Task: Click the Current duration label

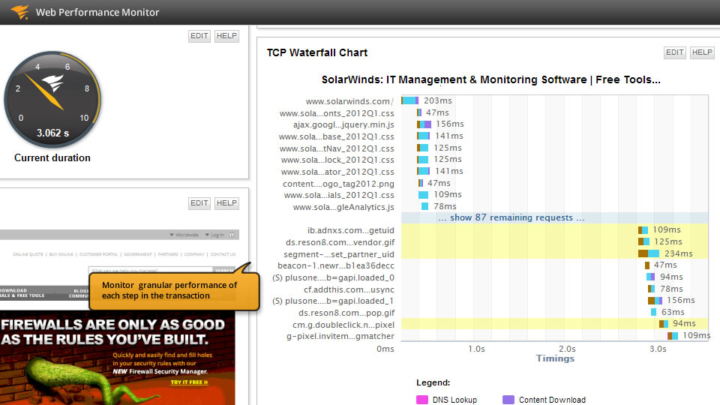Action: click(x=52, y=158)
